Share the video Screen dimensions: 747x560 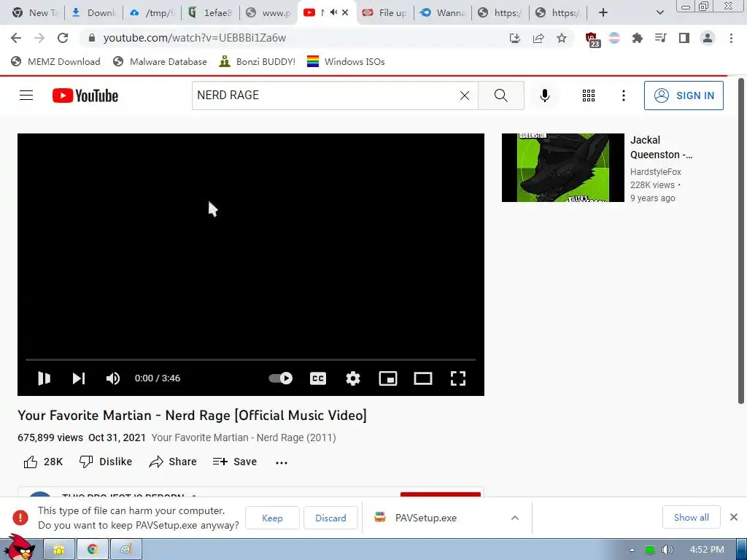point(172,462)
